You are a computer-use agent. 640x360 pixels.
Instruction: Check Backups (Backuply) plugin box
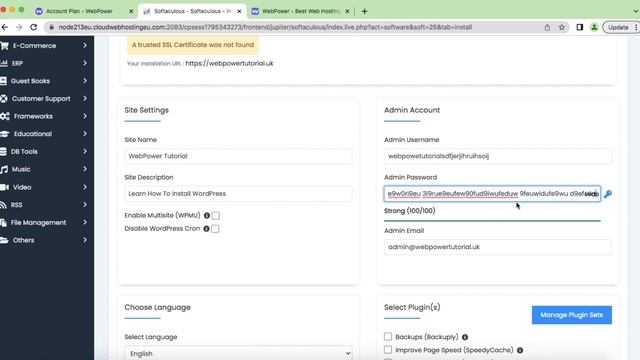coord(388,337)
